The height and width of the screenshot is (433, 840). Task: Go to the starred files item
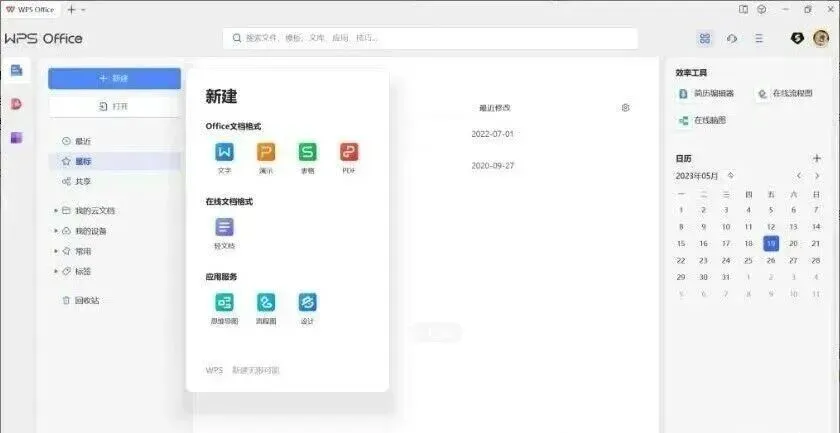pos(115,161)
